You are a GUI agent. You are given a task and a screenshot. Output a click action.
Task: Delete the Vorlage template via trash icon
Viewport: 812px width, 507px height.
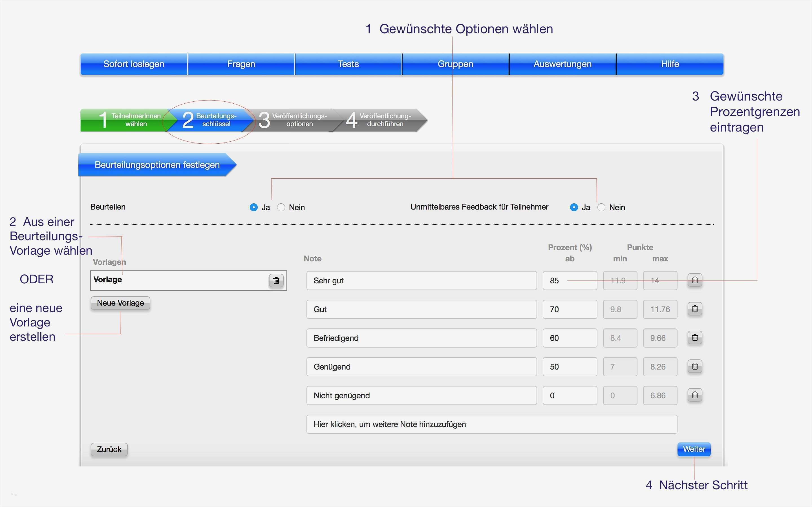point(276,281)
